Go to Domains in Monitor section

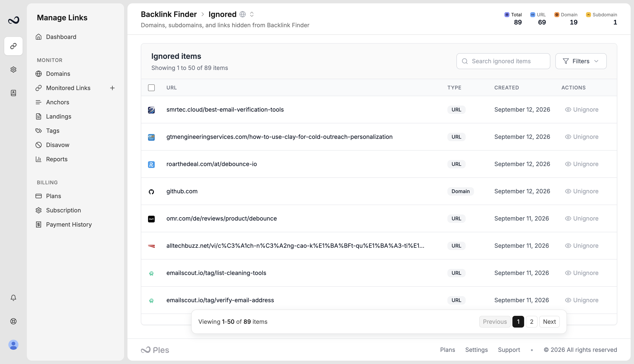(53, 74)
